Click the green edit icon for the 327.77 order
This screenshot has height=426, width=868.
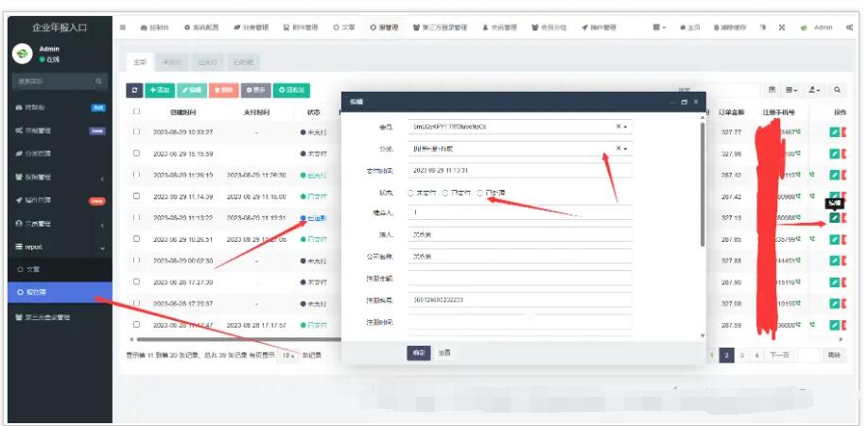834,132
